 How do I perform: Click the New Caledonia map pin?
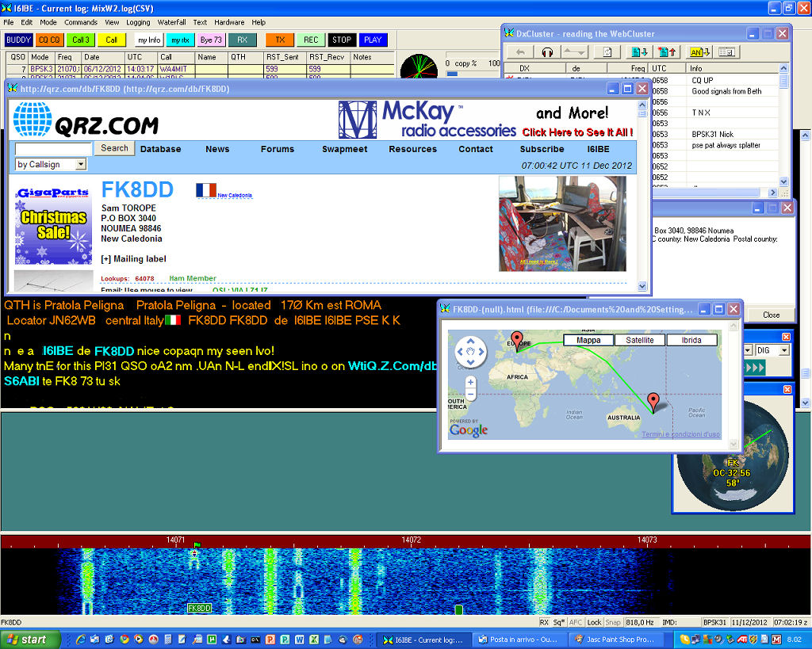[653, 401]
